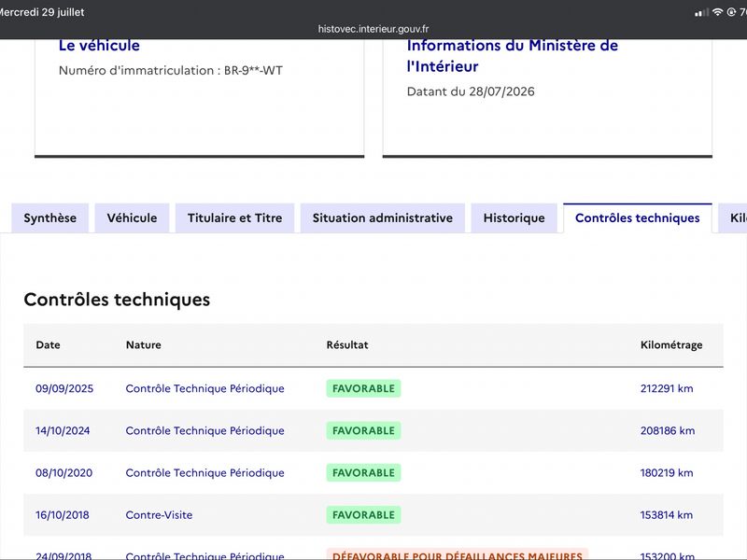Click the FAVORABLE badge for 16/10/2018
The image size is (747, 560).
[363, 515]
